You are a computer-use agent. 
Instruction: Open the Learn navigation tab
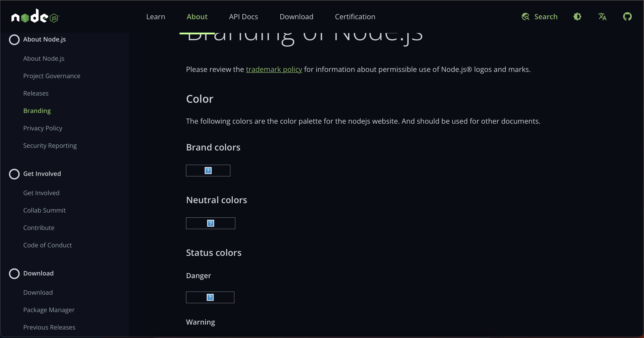(155, 17)
